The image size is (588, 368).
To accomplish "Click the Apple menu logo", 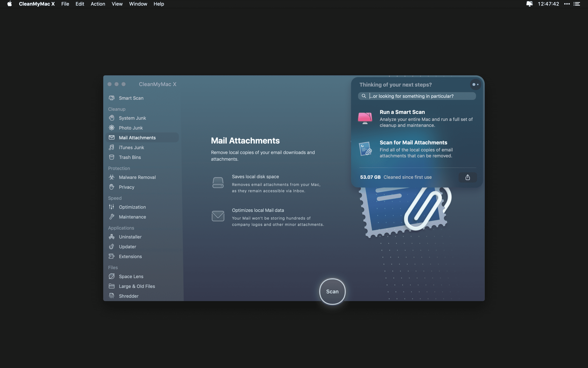I will point(9,4).
